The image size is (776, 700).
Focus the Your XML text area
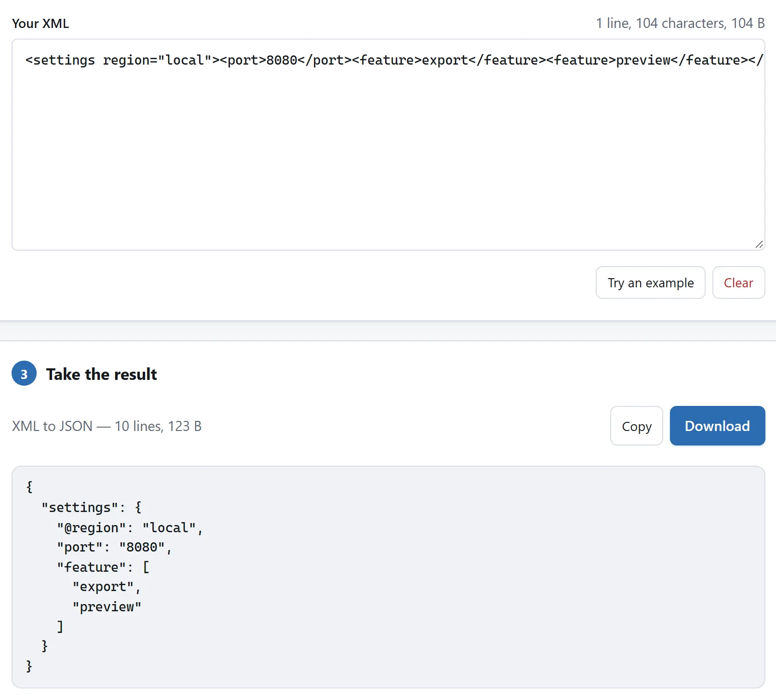click(x=388, y=145)
